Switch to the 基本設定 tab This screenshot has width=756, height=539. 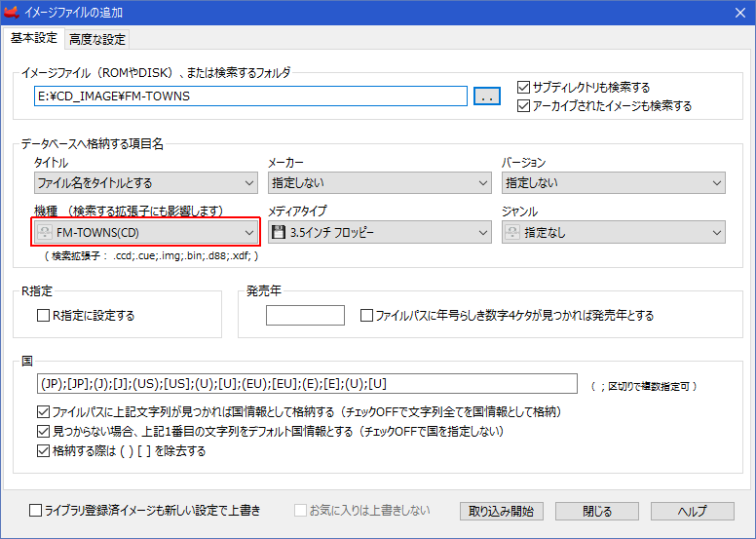click(34, 38)
